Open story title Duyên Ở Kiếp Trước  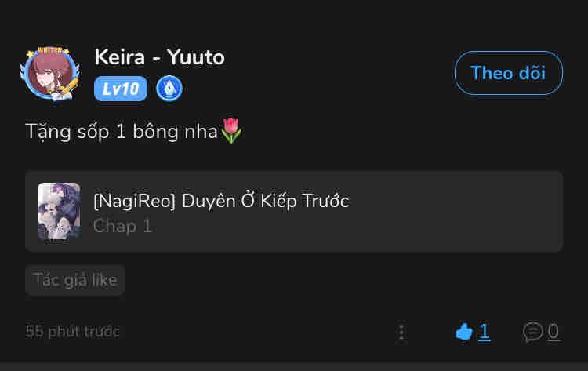click(x=221, y=201)
